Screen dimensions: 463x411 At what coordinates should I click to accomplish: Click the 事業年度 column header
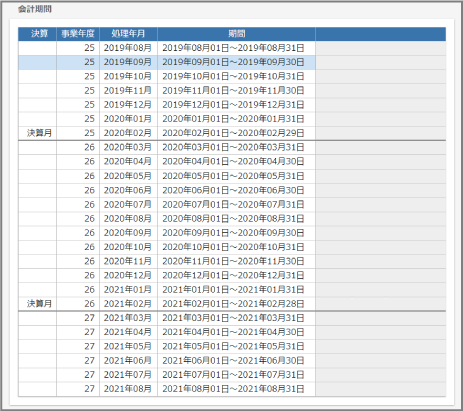click(x=78, y=34)
